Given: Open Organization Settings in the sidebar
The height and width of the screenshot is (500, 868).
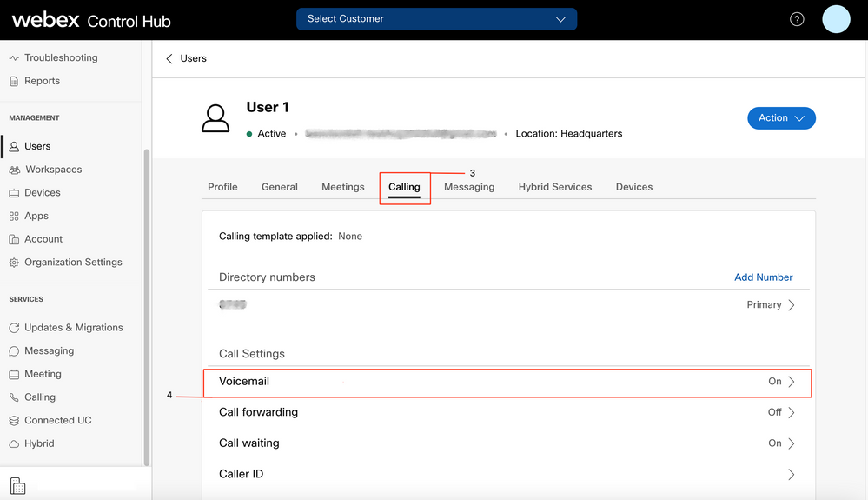Looking at the screenshot, I should (x=73, y=263).
